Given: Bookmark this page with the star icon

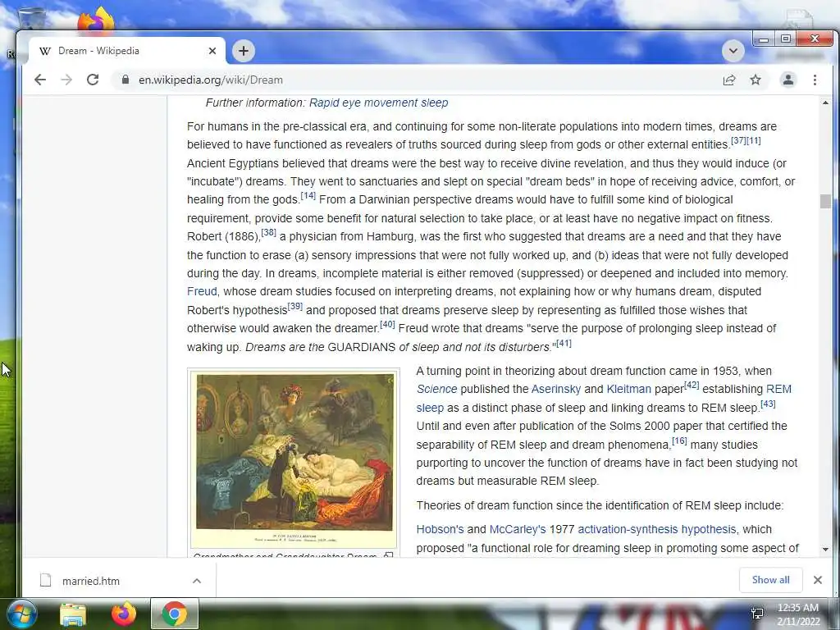Looking at the screenshot, I should pyautogui.click(x=756, y=80).
